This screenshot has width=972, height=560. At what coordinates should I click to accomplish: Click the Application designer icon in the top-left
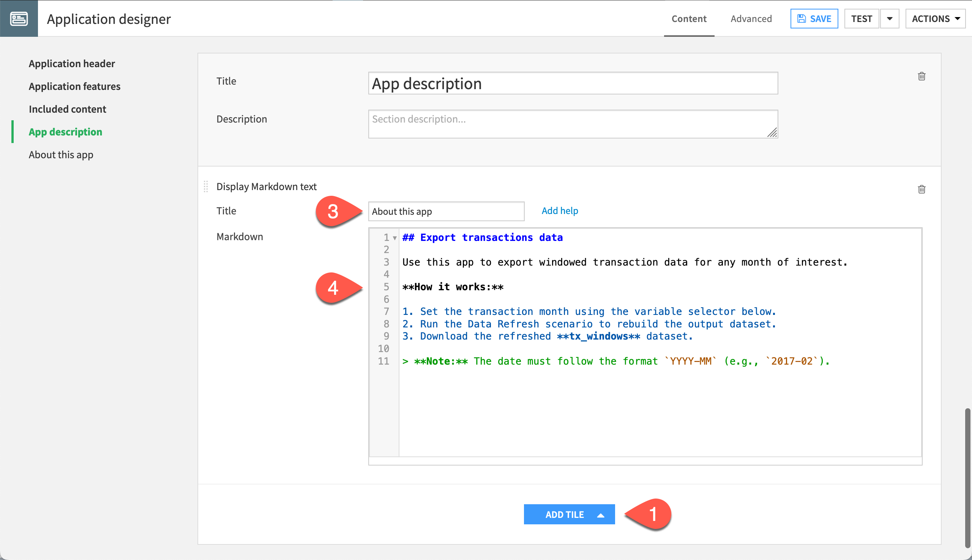coord(19,18)
